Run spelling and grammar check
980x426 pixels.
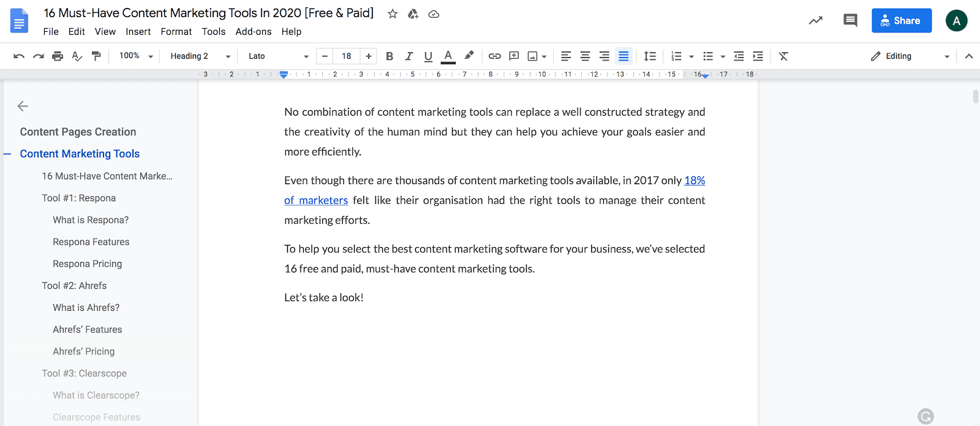coord(77,56)
